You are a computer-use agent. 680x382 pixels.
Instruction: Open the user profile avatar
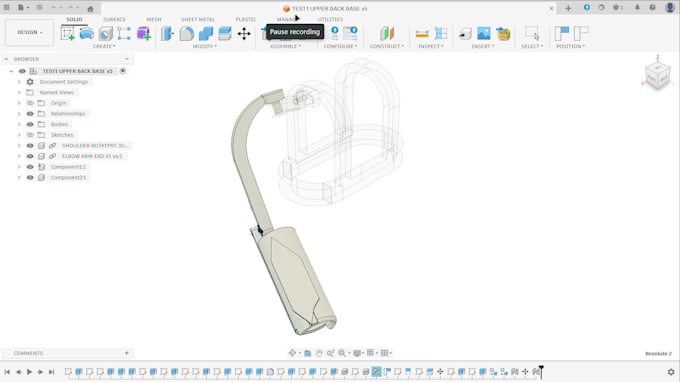pyautogui.click(x=670, y=7)
